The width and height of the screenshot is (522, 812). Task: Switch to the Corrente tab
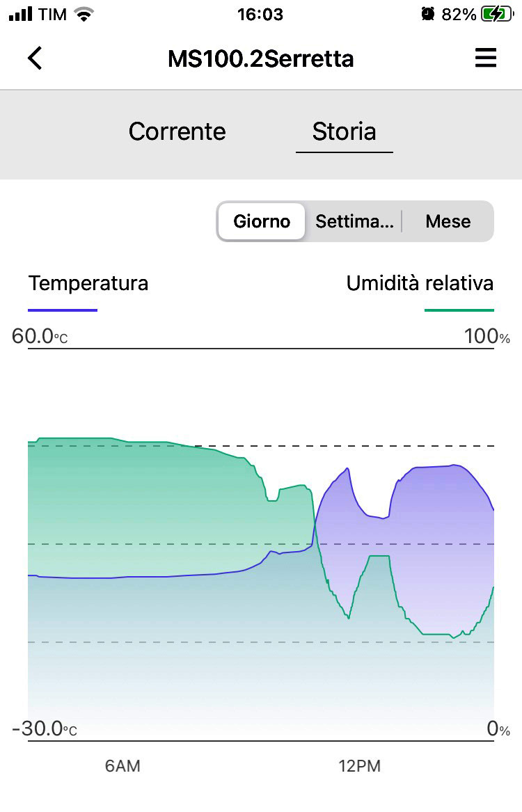[x=177, y=132]
